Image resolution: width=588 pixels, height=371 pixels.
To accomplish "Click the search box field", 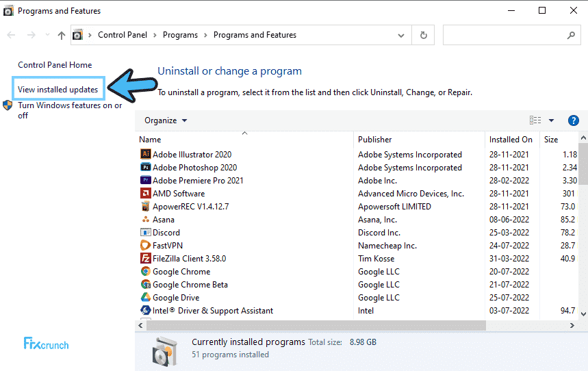I will (x=511, y=35).
